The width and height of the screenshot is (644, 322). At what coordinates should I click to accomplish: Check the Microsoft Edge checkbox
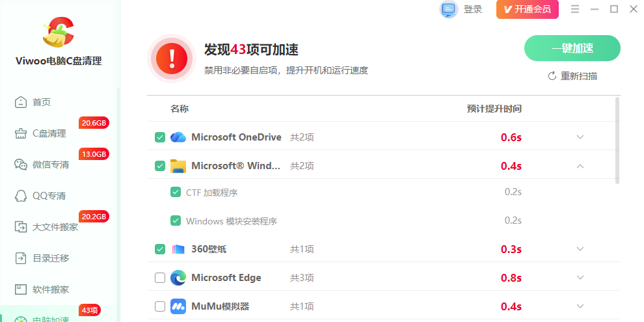160,278
